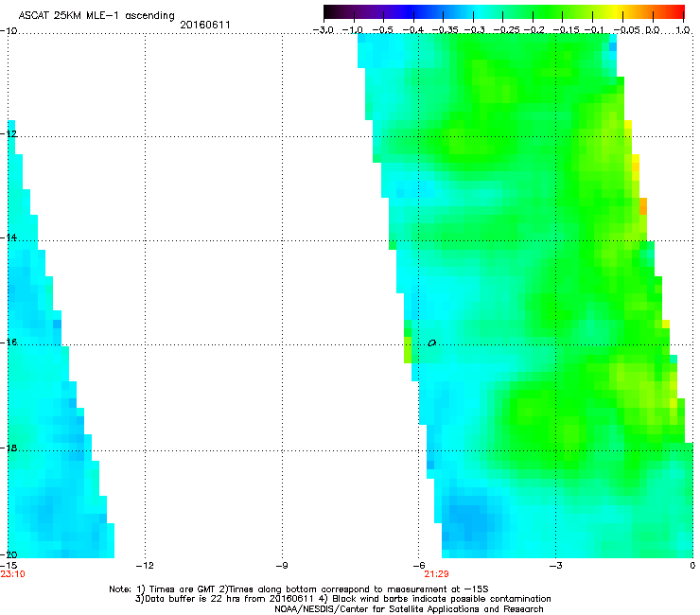Click the note line starting '3)Data buffer is 22 hrs'
The image size is (700, 615).
tap(342, 599)
